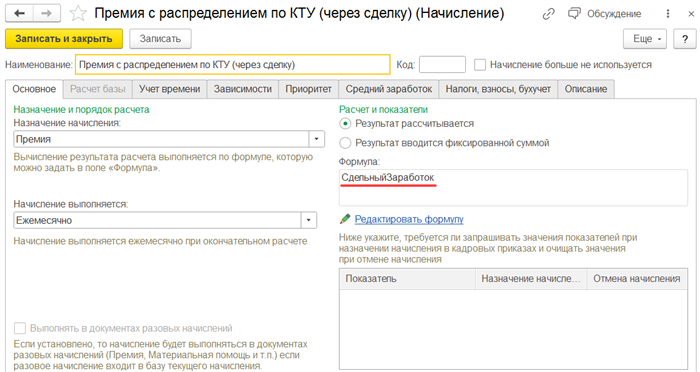Switch to the Зависимости tab

(243, 89)
